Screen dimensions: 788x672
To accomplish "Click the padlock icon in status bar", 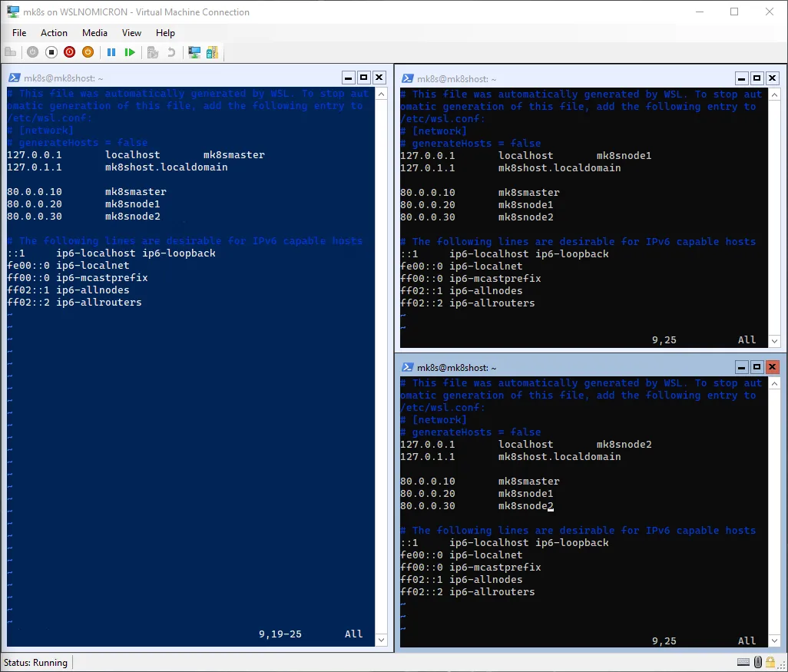I will [772, 662].
